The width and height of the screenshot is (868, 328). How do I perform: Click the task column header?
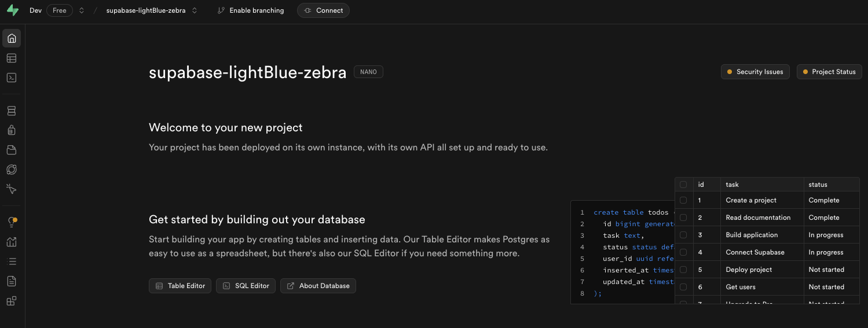pos(762,185)
